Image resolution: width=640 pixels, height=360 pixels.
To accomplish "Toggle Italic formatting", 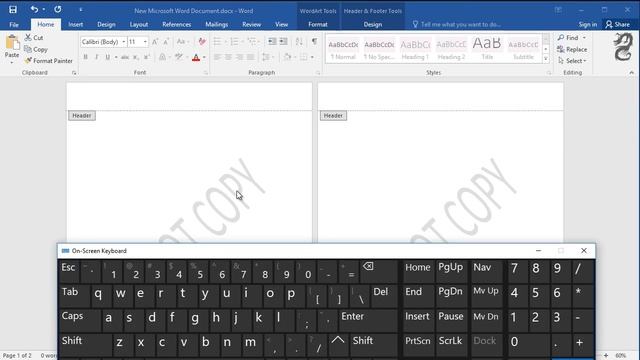I will pos(96,57).
